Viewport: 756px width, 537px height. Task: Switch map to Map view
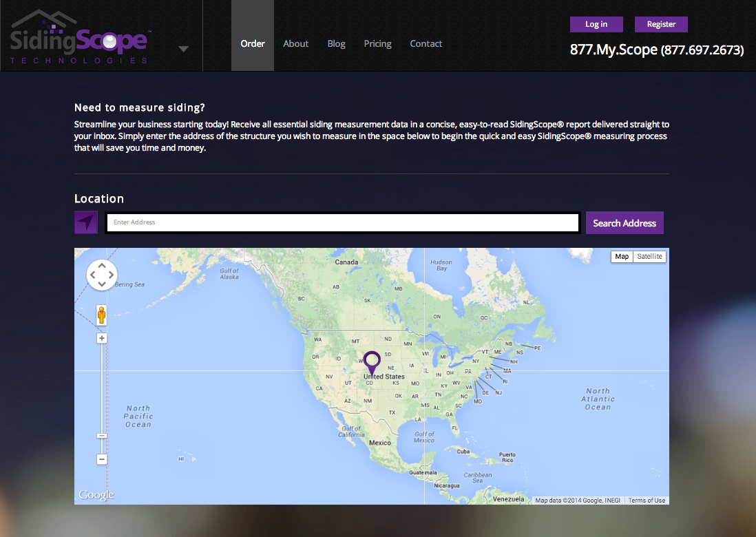622,256
